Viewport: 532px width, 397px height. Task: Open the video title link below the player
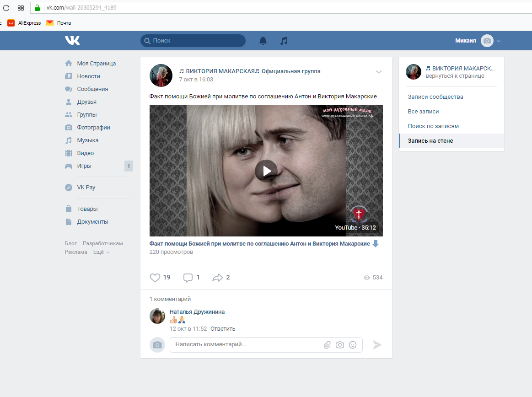pos(259,244)
